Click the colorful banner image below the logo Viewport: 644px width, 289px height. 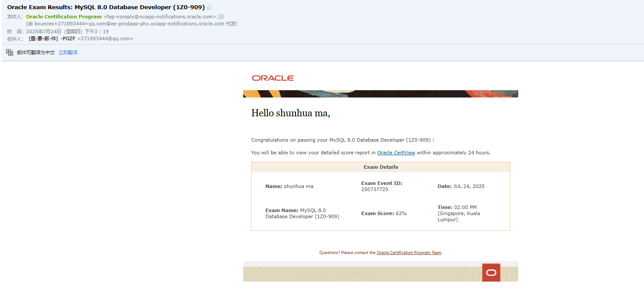tap(381, 94)
